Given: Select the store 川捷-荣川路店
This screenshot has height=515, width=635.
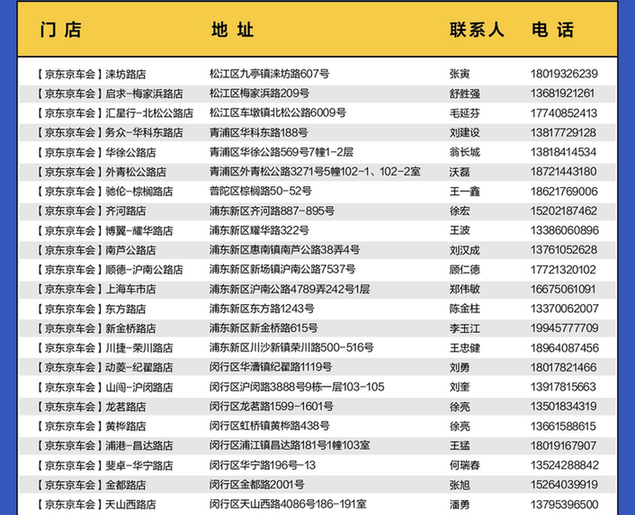Looking at the screenshot, I should tap(139, 348).
